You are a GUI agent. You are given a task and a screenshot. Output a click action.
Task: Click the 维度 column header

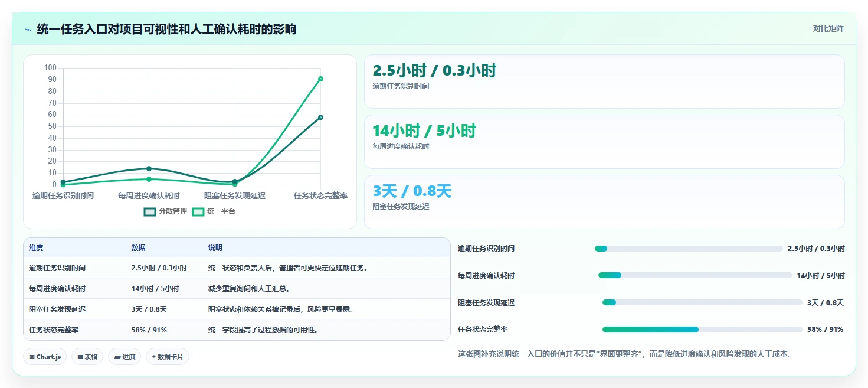click(x=36, y=248)
